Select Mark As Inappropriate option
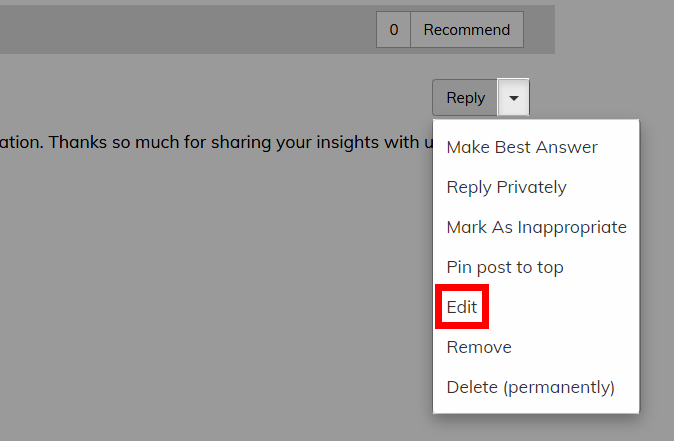The height and width of the screenshot is (441, 674). pyautogui.click(x=536, y=227)
